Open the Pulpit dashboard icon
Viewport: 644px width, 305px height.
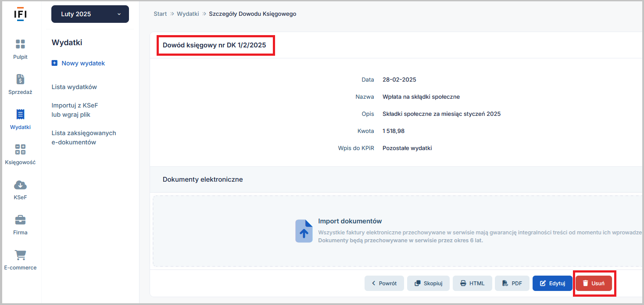[20, 44]
